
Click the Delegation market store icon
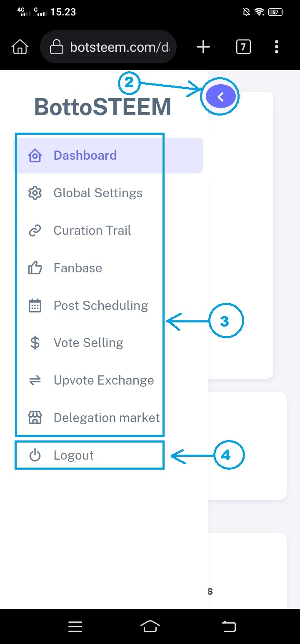point(35,418)
